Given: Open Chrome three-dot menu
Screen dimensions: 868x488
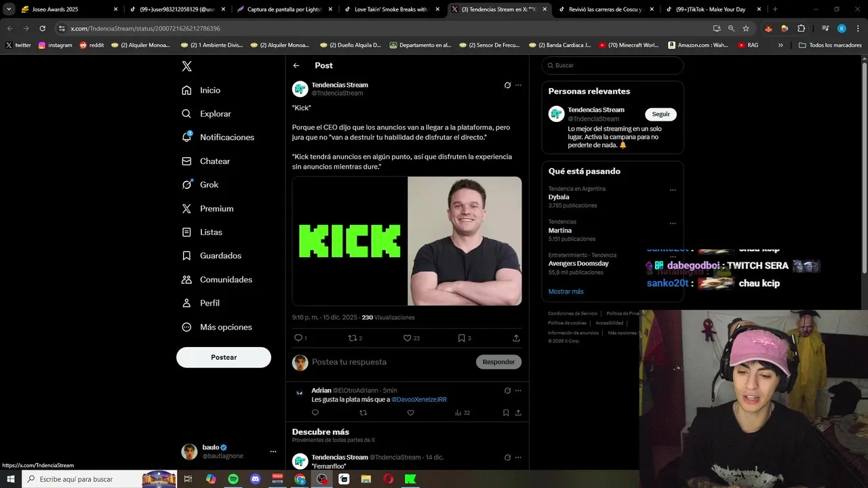Looking at the screenshot, I should coord(857,28).
